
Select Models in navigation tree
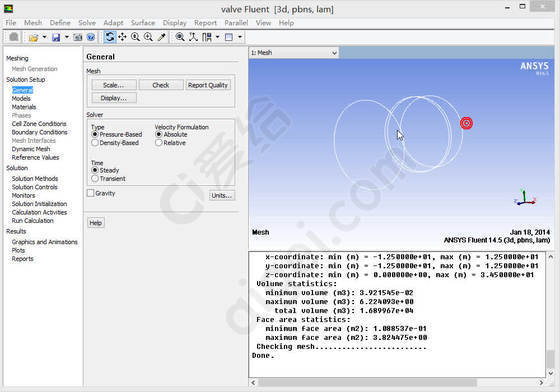click(21, 99)
